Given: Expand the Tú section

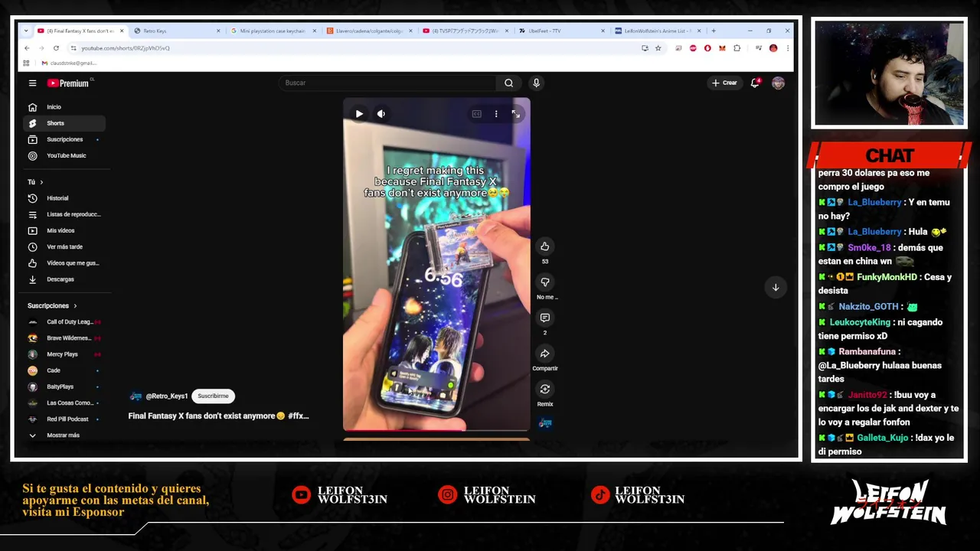Looking at the screenshot, I should click(35, 182).
